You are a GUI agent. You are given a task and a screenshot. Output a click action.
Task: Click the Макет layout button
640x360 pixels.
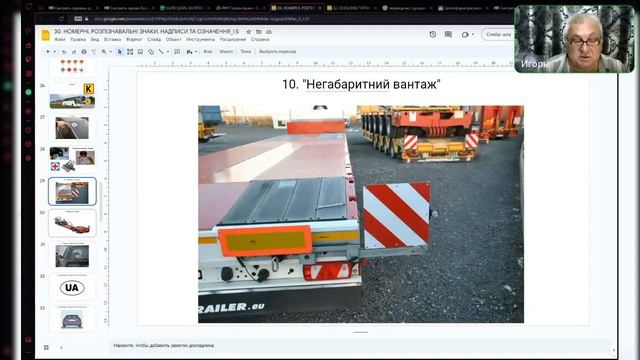[226, 52]
